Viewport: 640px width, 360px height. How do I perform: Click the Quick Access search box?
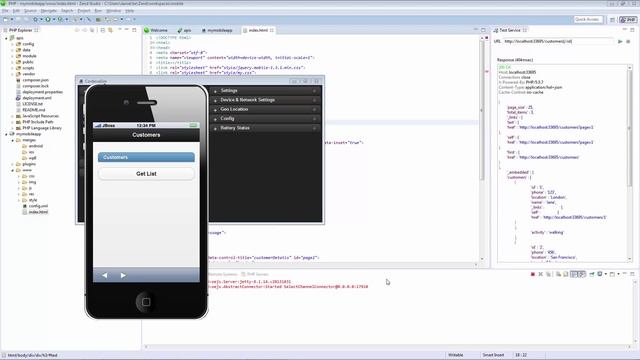pyautogui.click(x=587, y=19)
